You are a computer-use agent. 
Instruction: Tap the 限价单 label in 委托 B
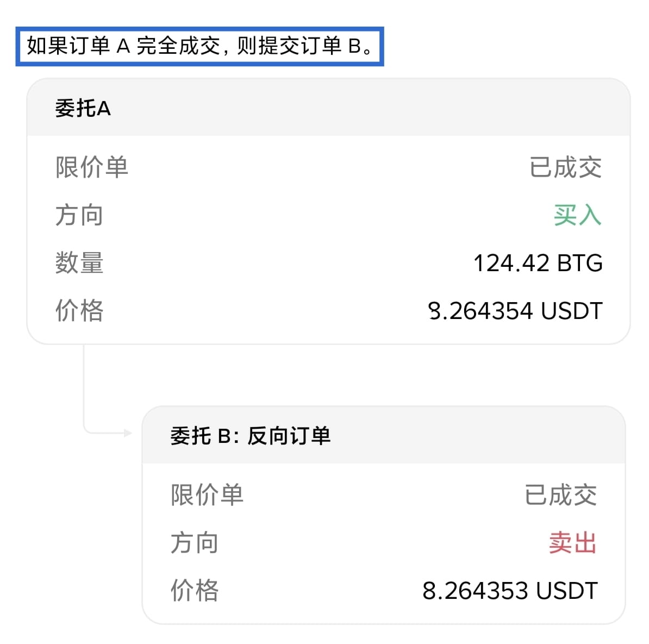pos(207,495)
